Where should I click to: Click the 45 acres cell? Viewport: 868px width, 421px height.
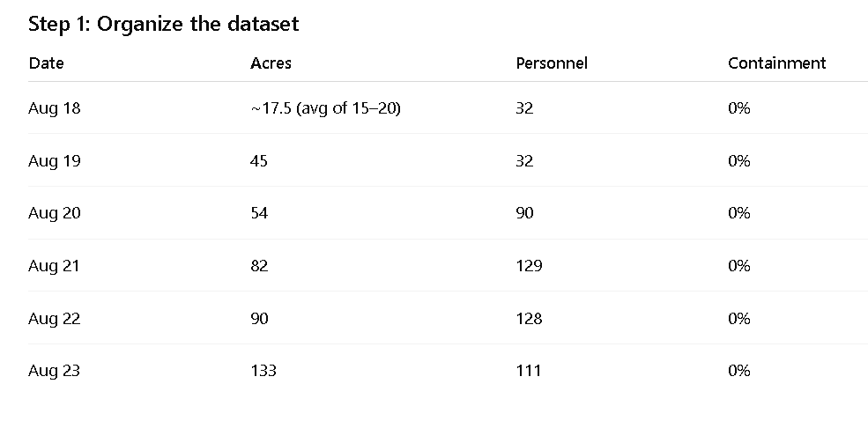click(259, 161)
